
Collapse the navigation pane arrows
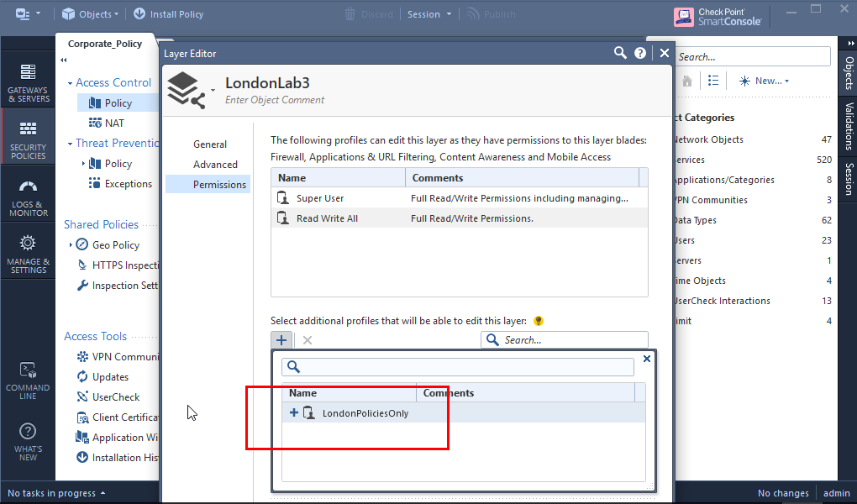click(x=63, y=60)
